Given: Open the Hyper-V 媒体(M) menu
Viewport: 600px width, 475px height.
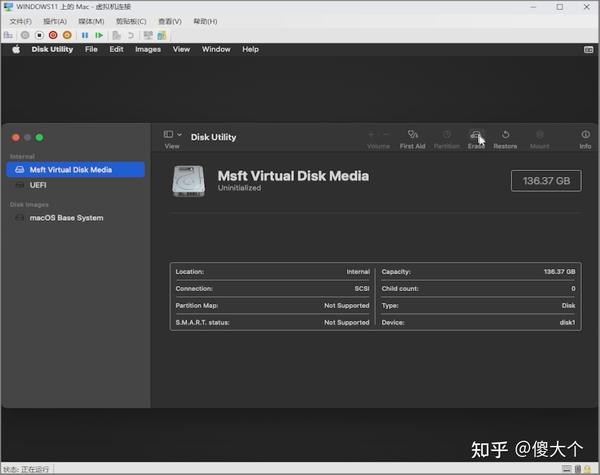Looking at the screenshot, I should [91, 21].
